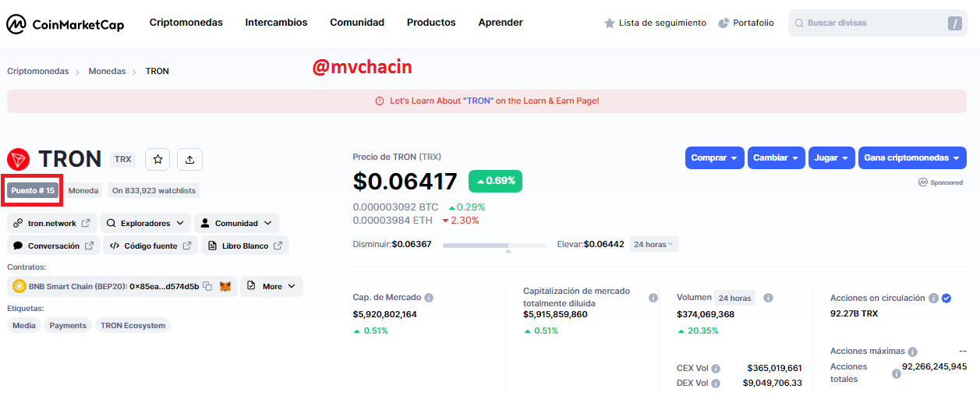
Task: Change the 24 horas price range dropdown
Action: click(654, 244)
